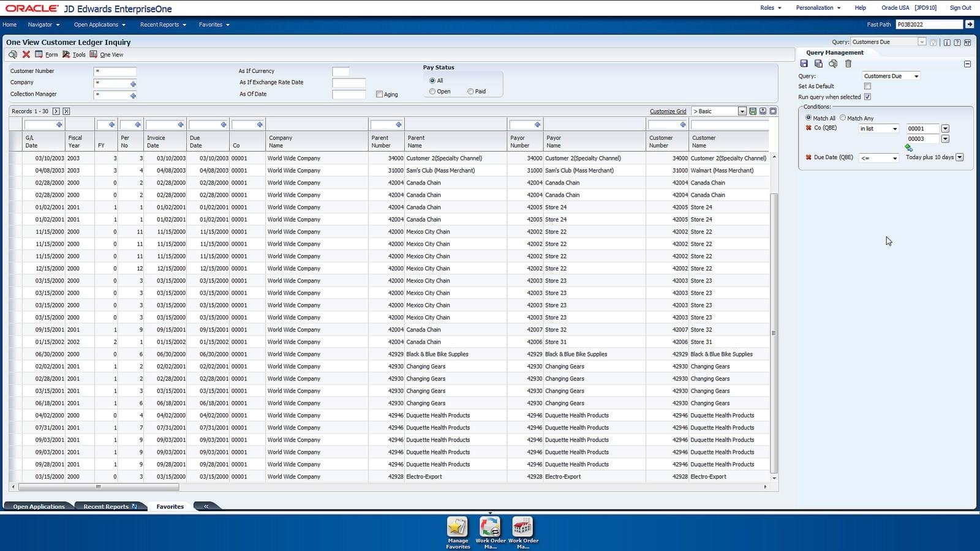Click the Customize Grid link
The width and height of the screenshot is (980, 551).
[668, 111]
